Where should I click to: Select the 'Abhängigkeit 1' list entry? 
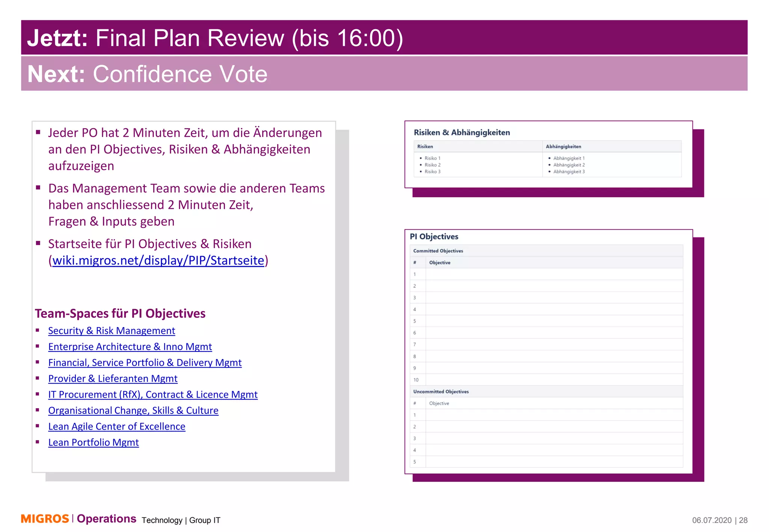[569, 158]
